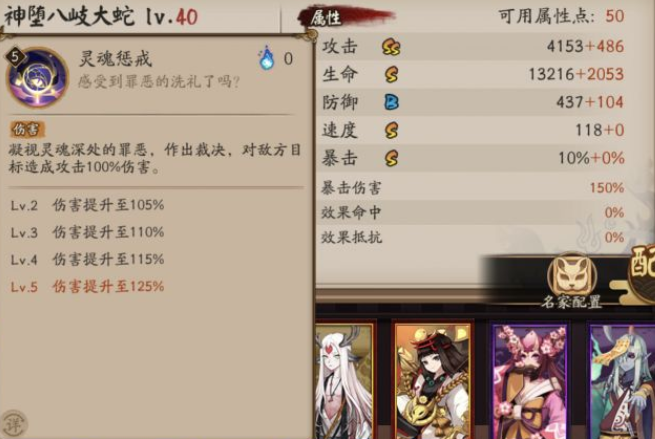
Task: Select the blue-skinned horned shikigami card
Action: [622, 381]
